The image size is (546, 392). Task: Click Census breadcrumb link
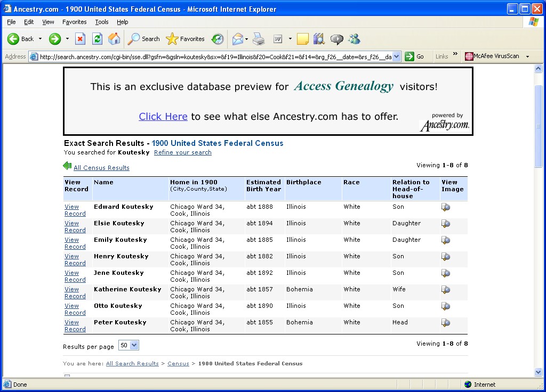pos(178,363)
